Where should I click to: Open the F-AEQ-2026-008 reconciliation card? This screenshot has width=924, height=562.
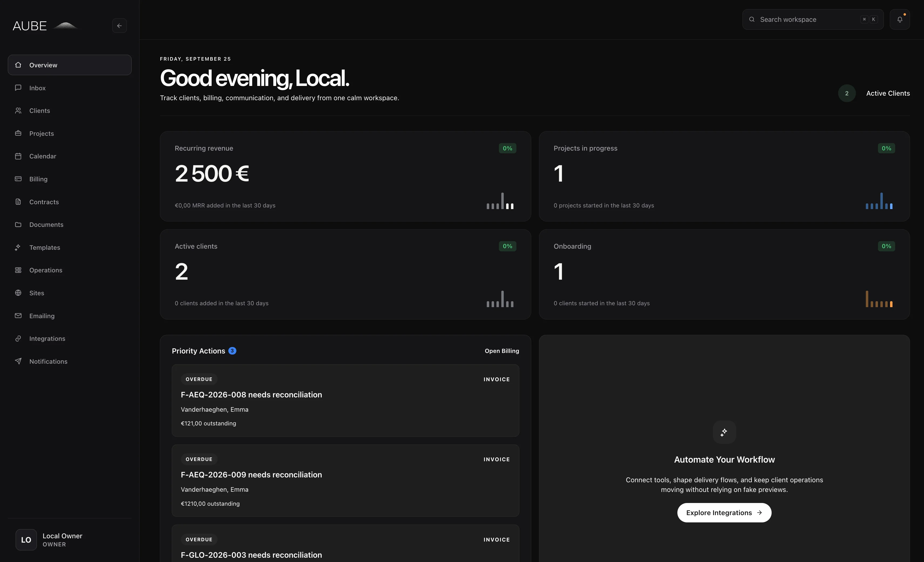[345, 400]
